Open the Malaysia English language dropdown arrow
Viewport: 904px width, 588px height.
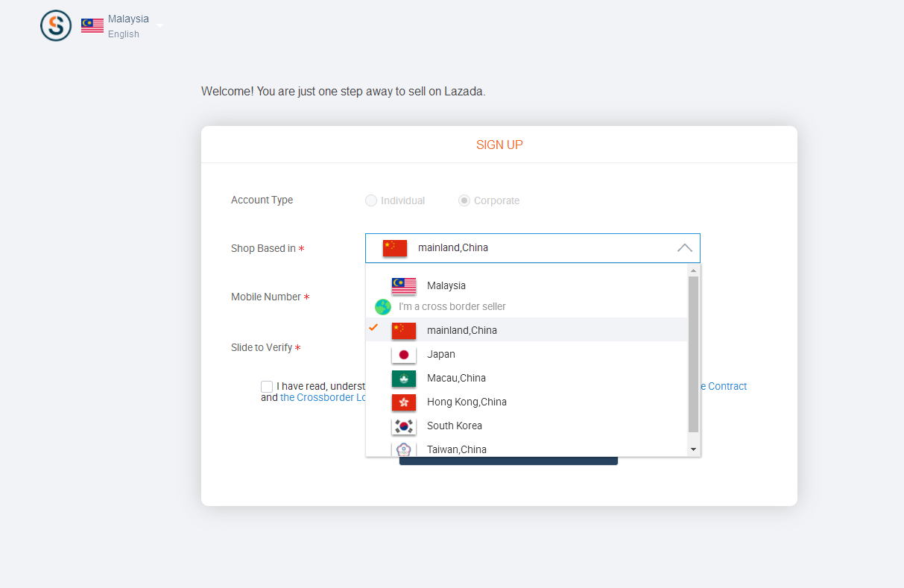159,26
